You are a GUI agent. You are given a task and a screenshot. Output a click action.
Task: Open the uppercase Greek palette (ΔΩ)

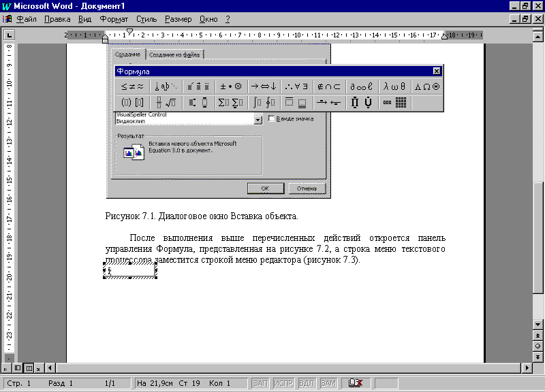pyautogui.click(x=427, y=86)
